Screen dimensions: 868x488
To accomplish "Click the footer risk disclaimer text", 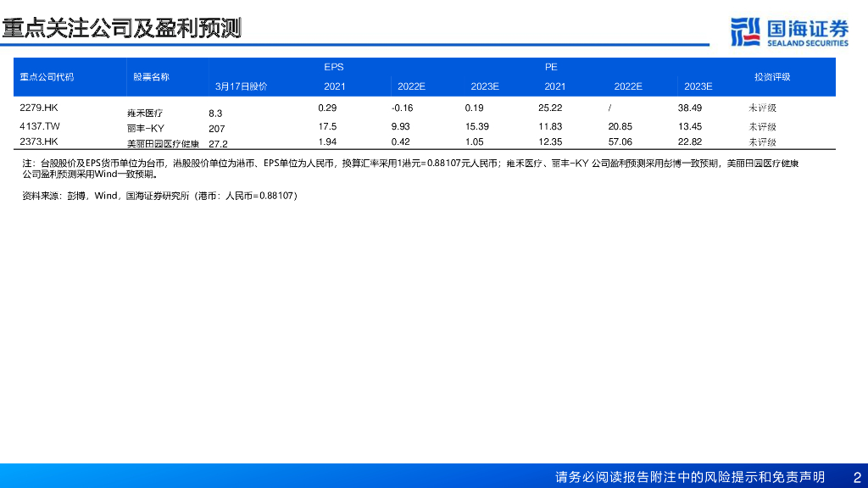I will 690,477.
